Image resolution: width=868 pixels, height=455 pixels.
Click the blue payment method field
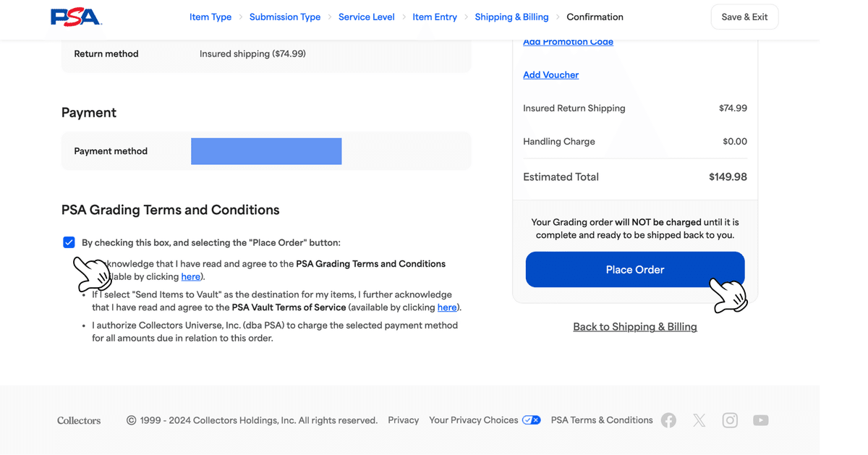(266, 151)
